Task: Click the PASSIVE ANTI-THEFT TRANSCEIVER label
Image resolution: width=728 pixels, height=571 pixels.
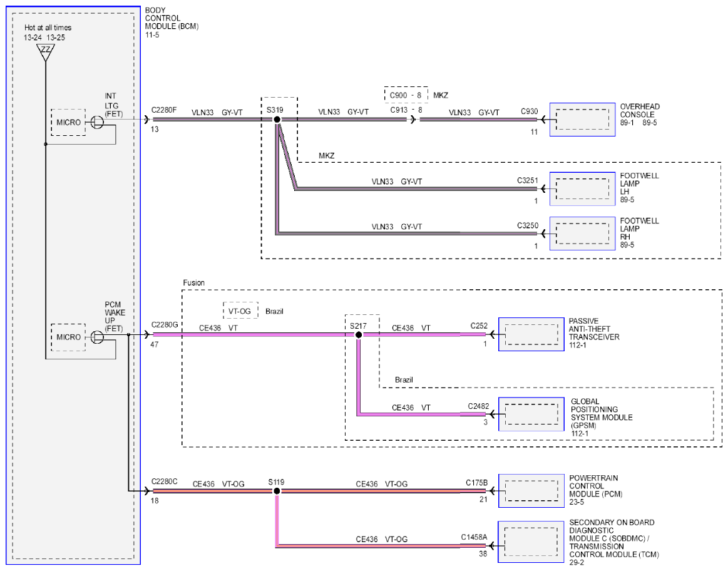Action: (x=594, y=329)
